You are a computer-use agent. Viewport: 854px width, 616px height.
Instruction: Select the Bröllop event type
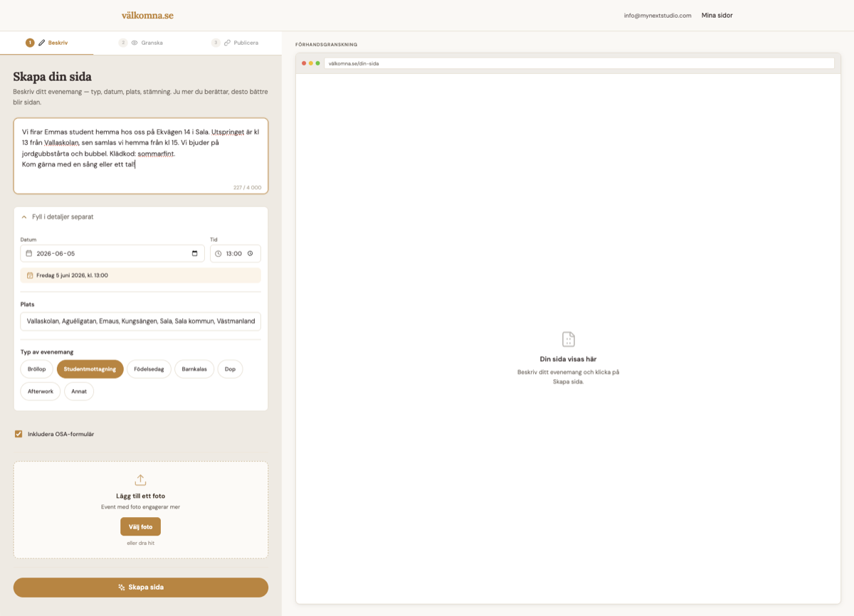tap(37, 369)
